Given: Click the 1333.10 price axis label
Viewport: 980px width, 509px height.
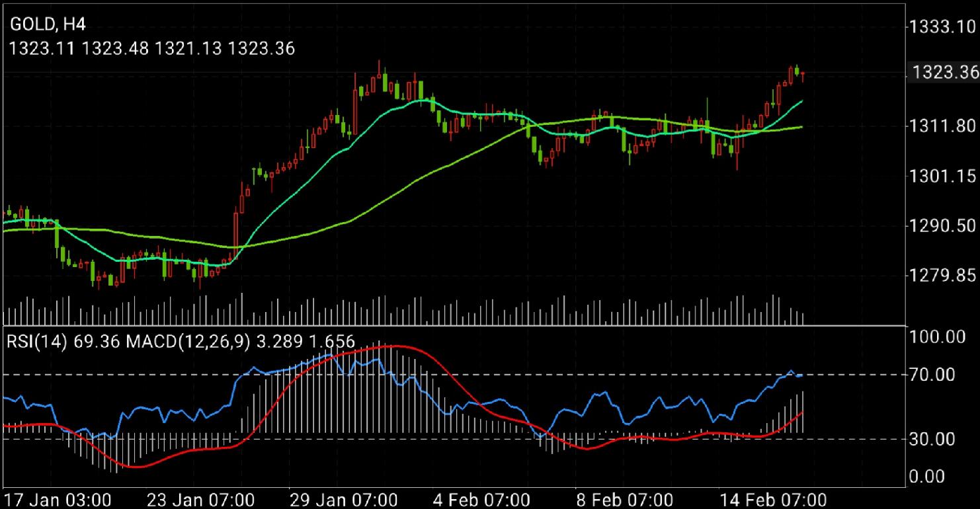Looking at the screenshot, I should tap(943, 26).
